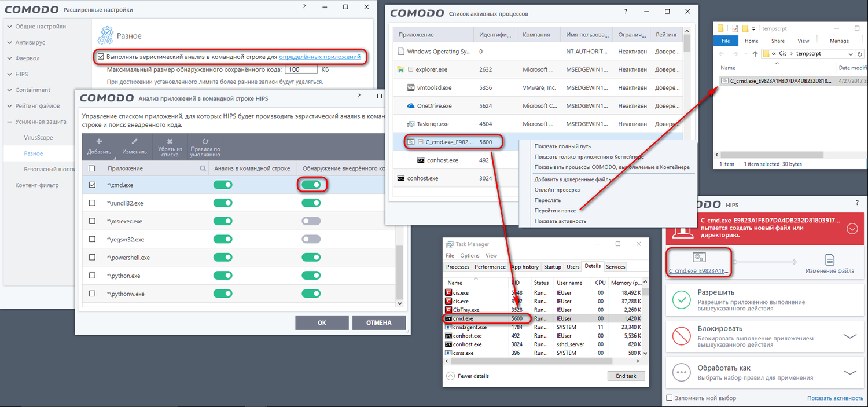Select Онлайн-проверка context menu item

557,190
